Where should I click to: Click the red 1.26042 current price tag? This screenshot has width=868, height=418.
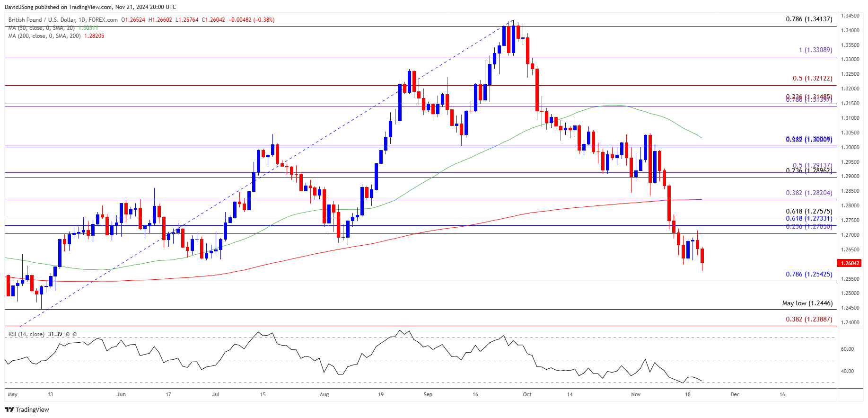(849, 263)
